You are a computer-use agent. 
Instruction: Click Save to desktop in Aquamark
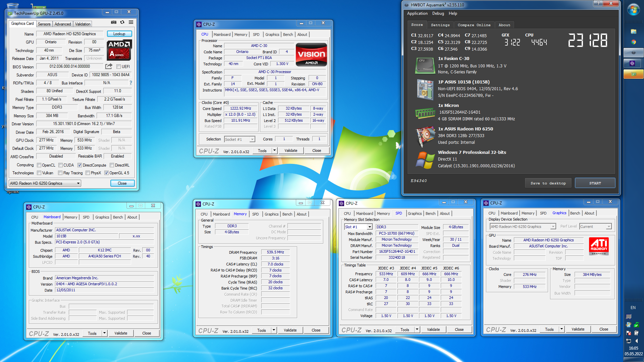click(x=548, y=183)
